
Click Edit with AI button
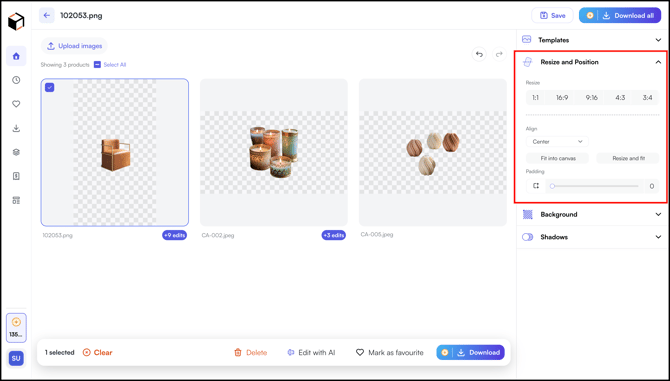tap(311, 352)
